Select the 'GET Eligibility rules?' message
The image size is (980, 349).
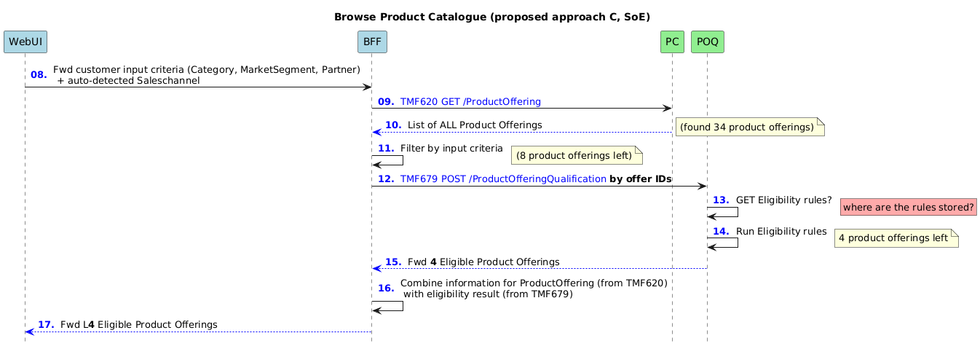pos(784,200)
